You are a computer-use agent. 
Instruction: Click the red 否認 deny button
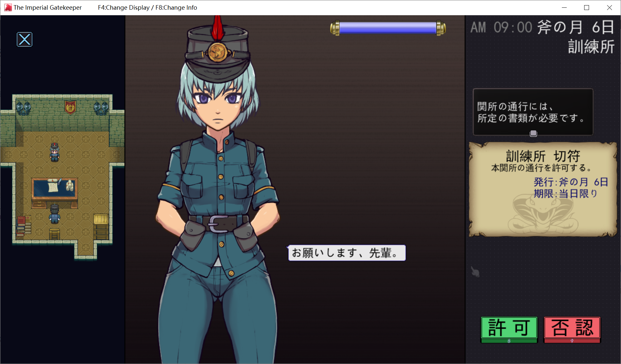[x=572, y=329]
